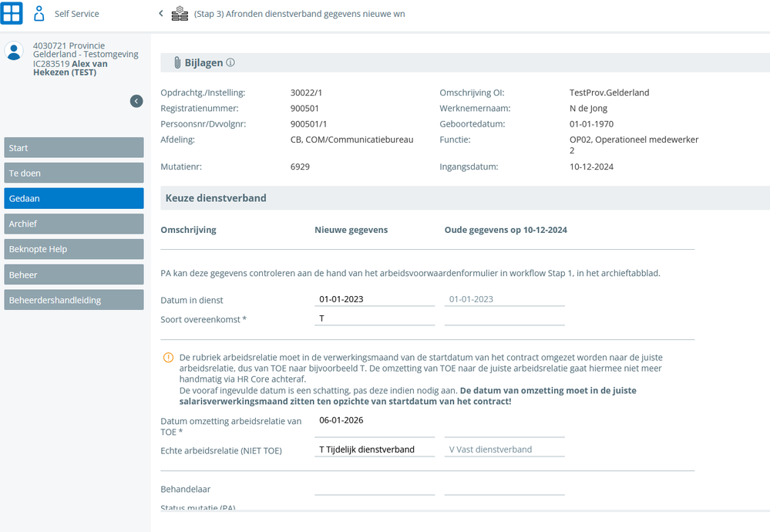Screen dimensions: 770x532
Task: Click the Soort overeenkomst label
Action: tap(203, 319)
